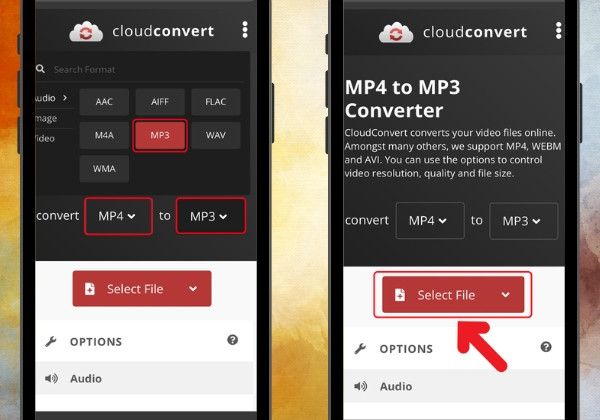
Task: Expand Select File arrow on left phone
Action: [x=193, y=289]
